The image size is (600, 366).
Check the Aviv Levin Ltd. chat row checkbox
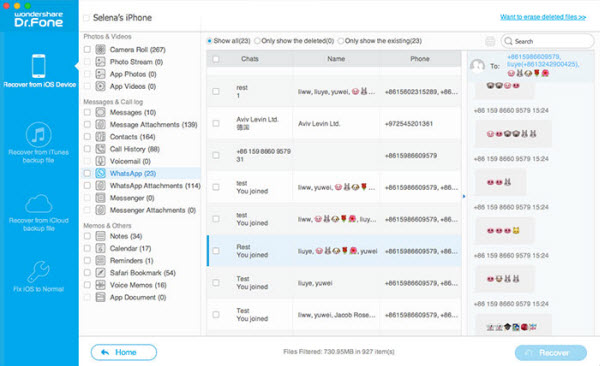[216, 123]
